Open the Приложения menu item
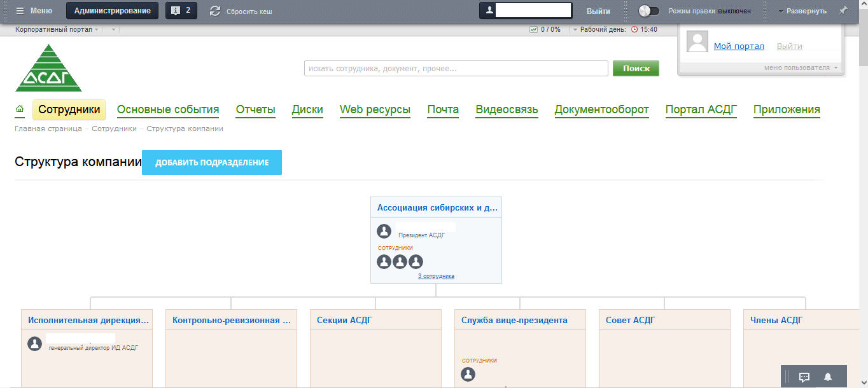This screenshot has height=388, width=868. pos(787,109)
